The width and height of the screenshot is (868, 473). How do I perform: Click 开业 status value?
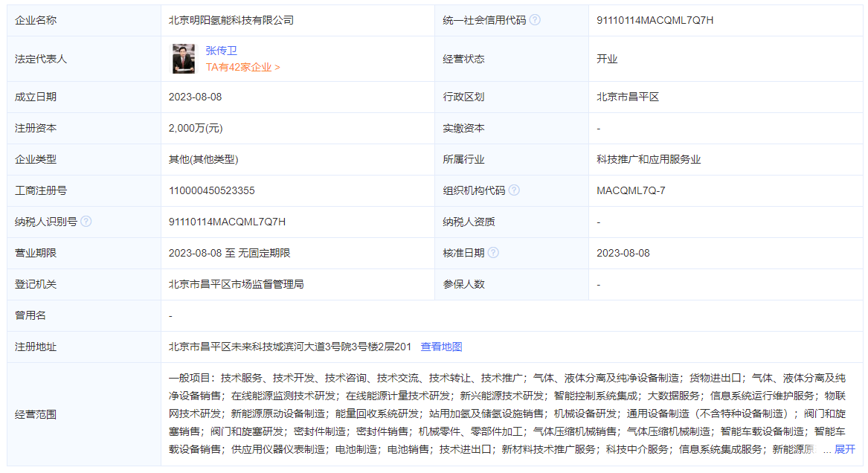607,59
